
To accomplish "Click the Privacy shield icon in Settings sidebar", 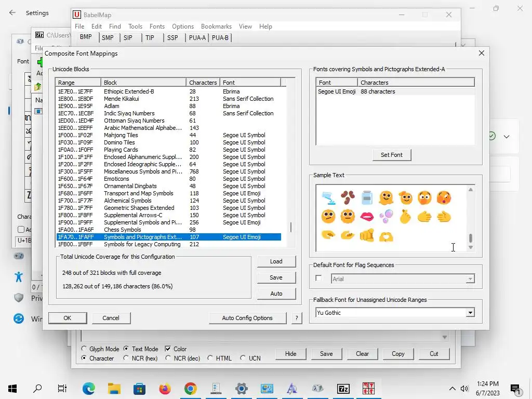I will pos(19,298).
